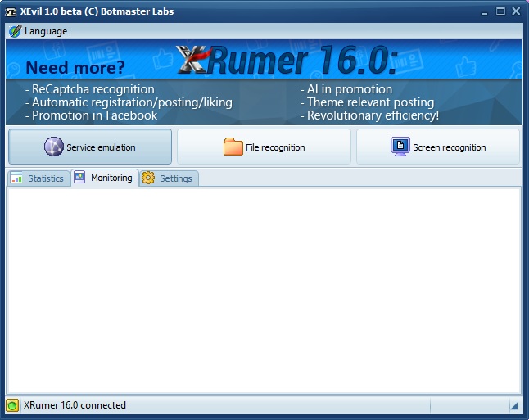
Task: Select the Screen recognition button
Action: pos(438,147)
